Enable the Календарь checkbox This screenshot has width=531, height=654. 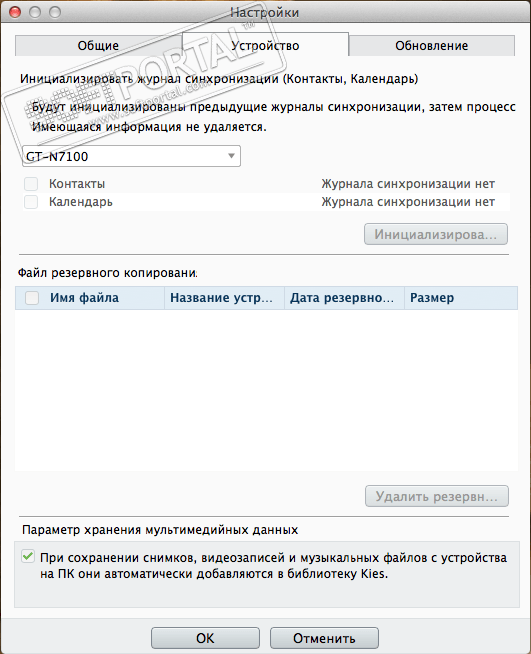coord(31,202)
